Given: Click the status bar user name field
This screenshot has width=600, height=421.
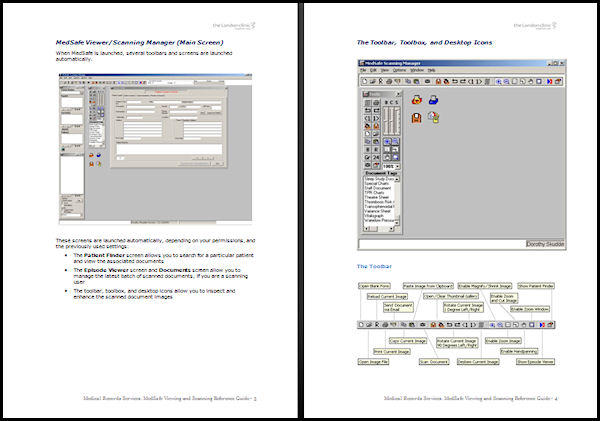Looking at the screenshot, I should tap(545, 244).
